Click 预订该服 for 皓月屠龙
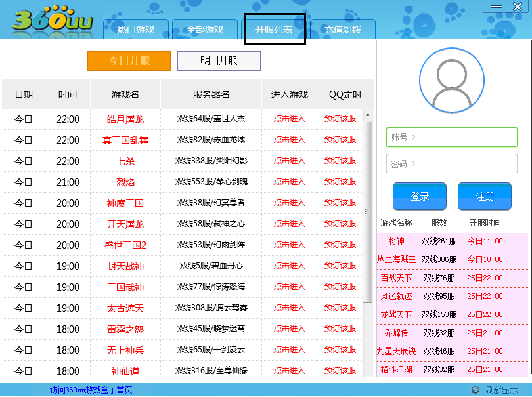 [x=340, y=119]
